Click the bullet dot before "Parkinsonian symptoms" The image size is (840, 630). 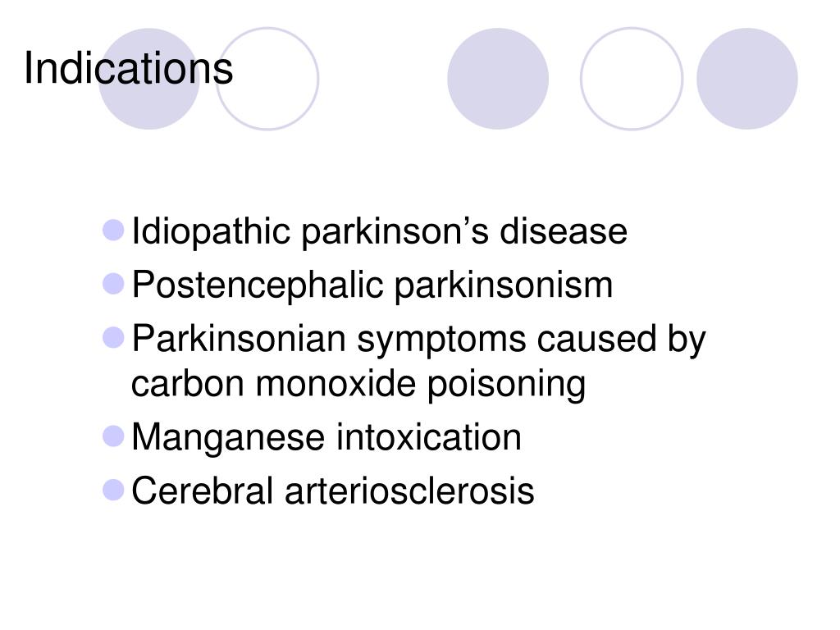click(x=114, y=337)
